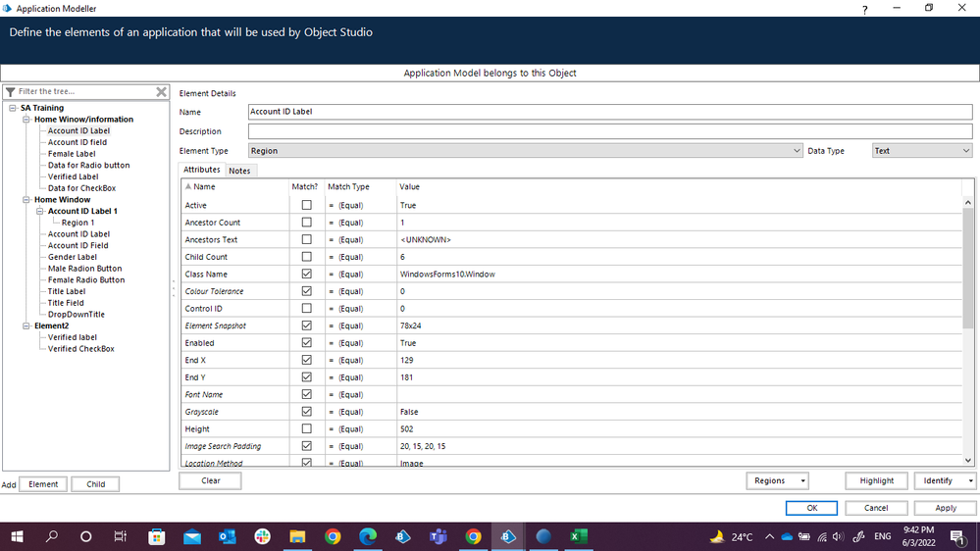
Task: Enable Match checkbox for Active attribute
Action: (307, 206)
